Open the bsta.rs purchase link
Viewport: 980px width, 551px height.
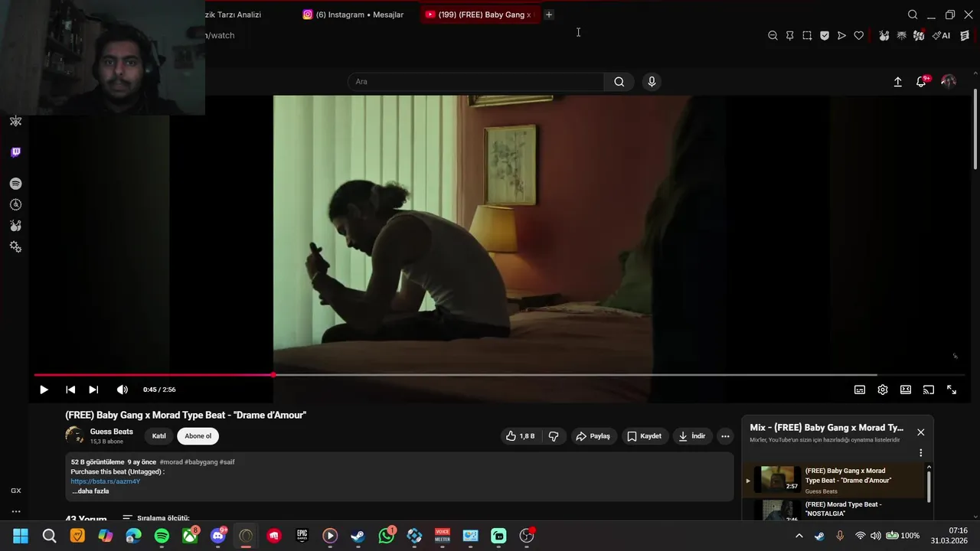pos(106,481)
